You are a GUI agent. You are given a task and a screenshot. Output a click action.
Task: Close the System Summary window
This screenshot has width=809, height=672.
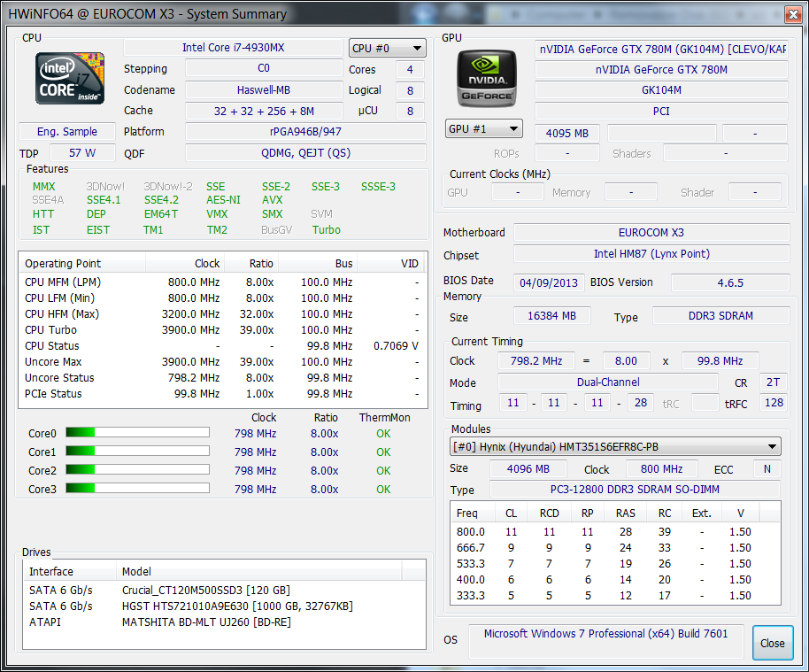tap(793, 14)
